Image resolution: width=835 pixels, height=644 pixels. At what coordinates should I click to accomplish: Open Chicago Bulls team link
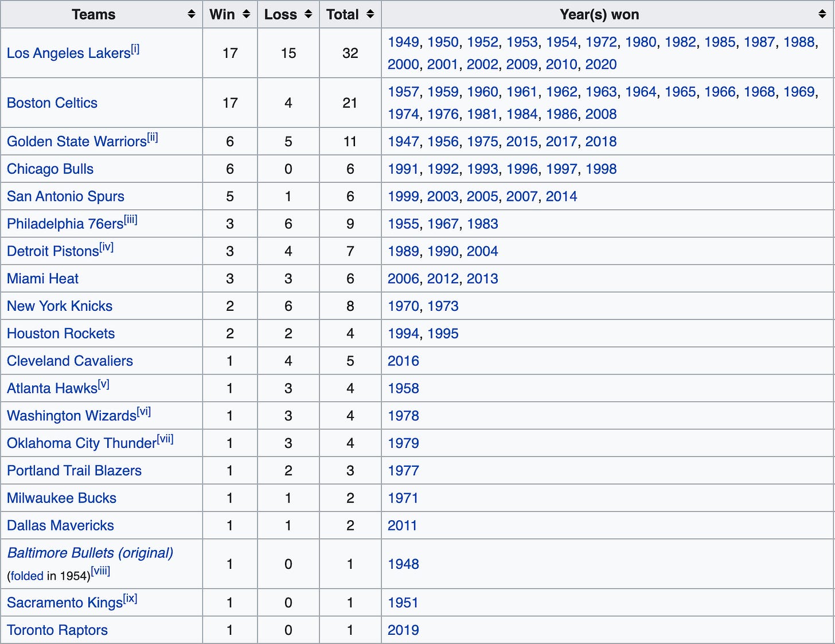(50, 169)
